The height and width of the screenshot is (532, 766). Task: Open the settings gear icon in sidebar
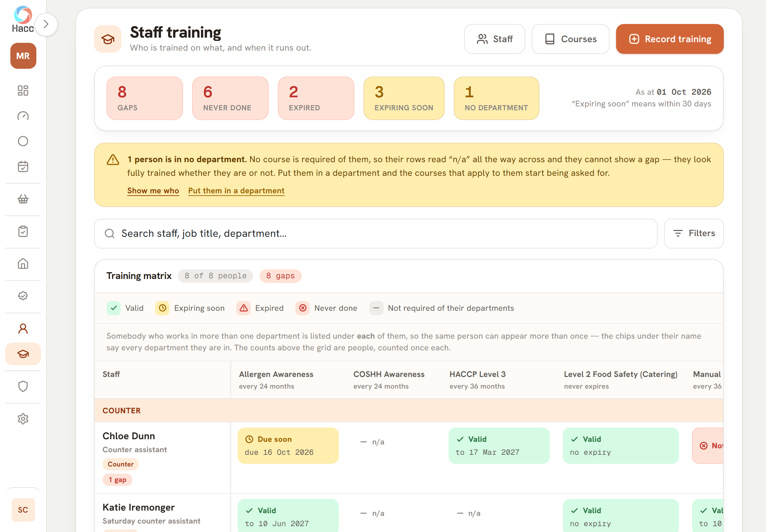23,419
